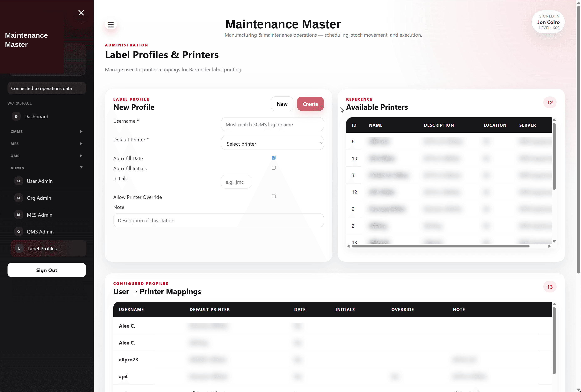
Task: Click the printer row with ID 6
Action: click(x=449, y=141)
